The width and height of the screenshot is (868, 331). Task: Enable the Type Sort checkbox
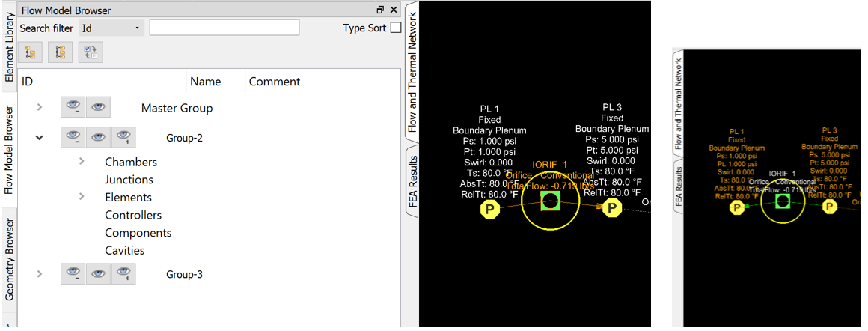click(396, 28)
